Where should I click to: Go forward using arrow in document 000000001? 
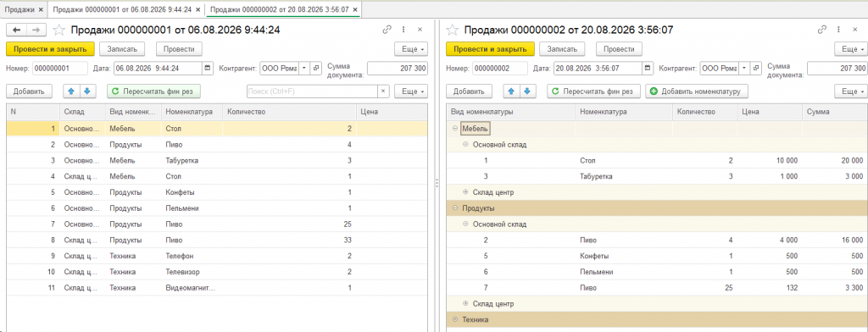pos(36,30)
